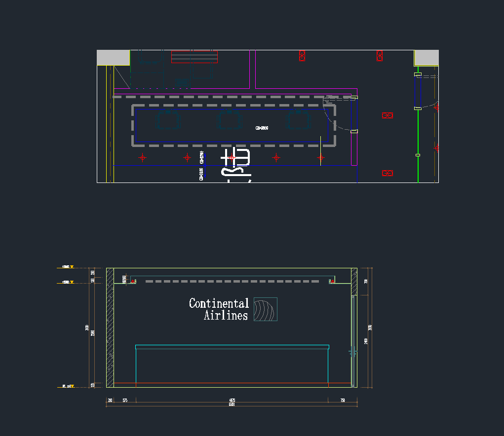The height and width of the screenshot is (436, 504).
Task: Select the Continental Airlines globe logo
Action: pyautogui.click(x=266, y=309)
